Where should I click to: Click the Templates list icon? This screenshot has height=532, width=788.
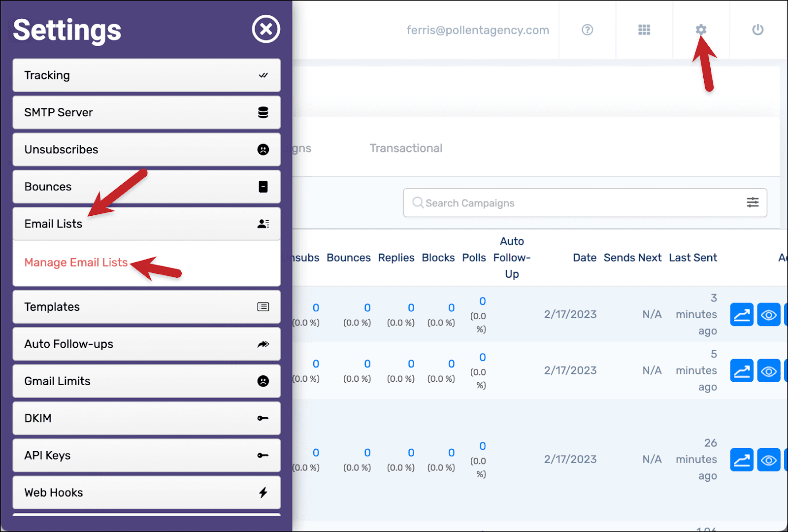(263, 307)
